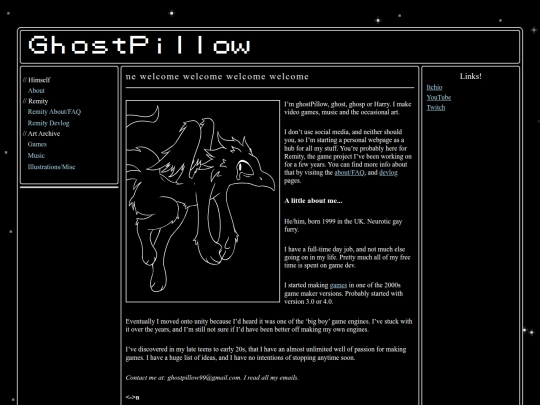
Task: Click the contact email line
Action: pyautogui.click(x=212, y=377)
